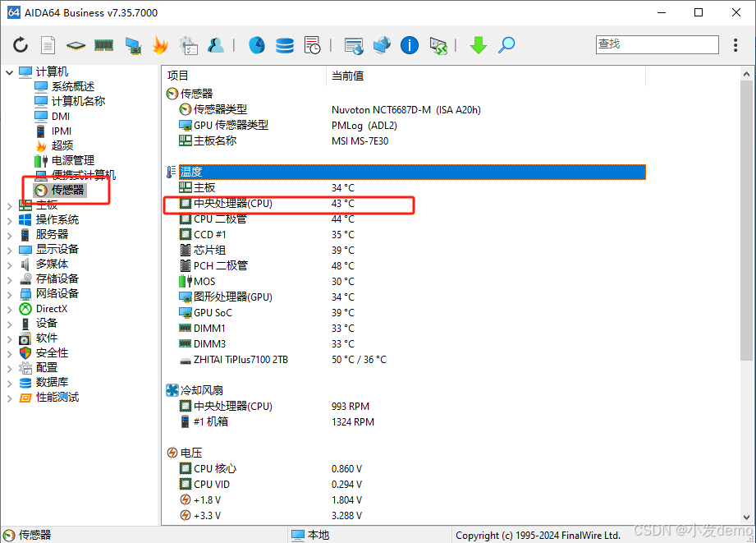Expand the 多媒体 tree node
The image size is (756, 543).
pos(9,265)
